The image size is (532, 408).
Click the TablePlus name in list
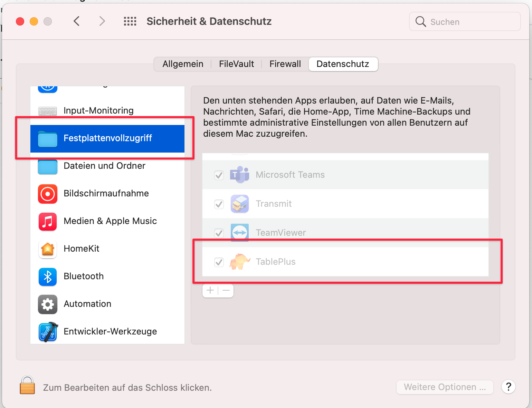pyautogui.click(x=276, y=262)
